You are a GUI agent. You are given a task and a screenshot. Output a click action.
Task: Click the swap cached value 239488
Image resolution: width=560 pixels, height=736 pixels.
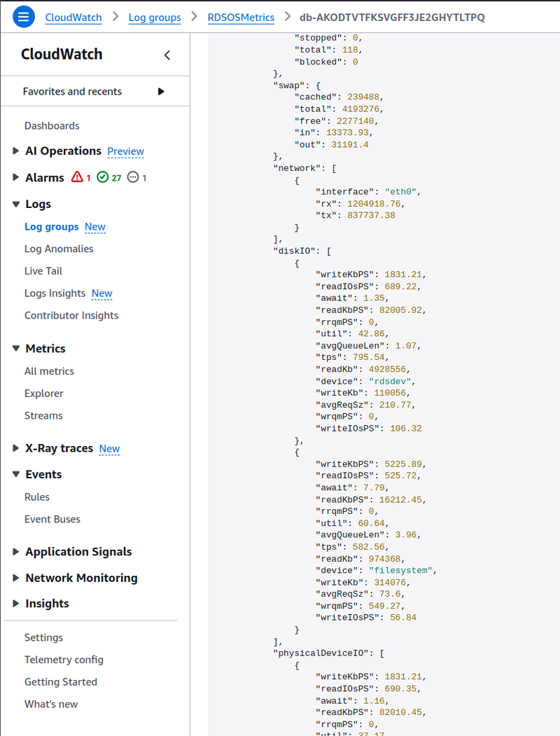point(363,97)
